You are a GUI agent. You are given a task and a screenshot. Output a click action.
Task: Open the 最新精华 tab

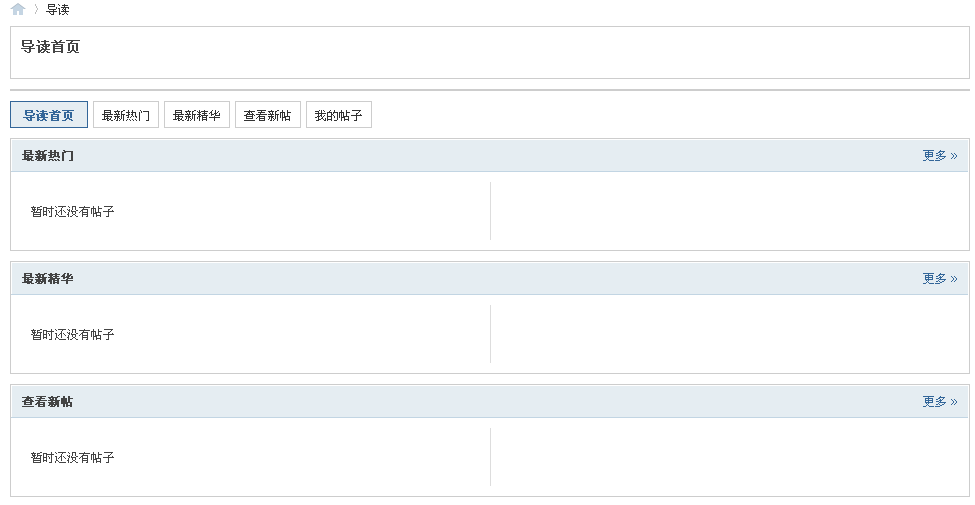[x=196, y=115]
